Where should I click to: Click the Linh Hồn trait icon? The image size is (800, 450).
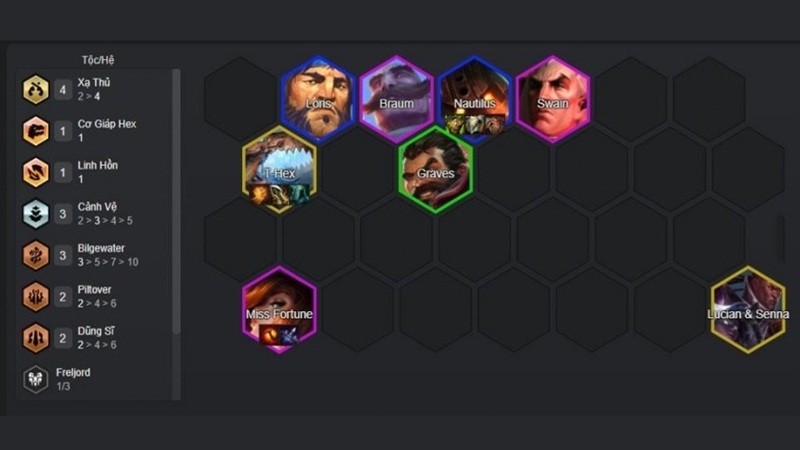pos(36,172)
